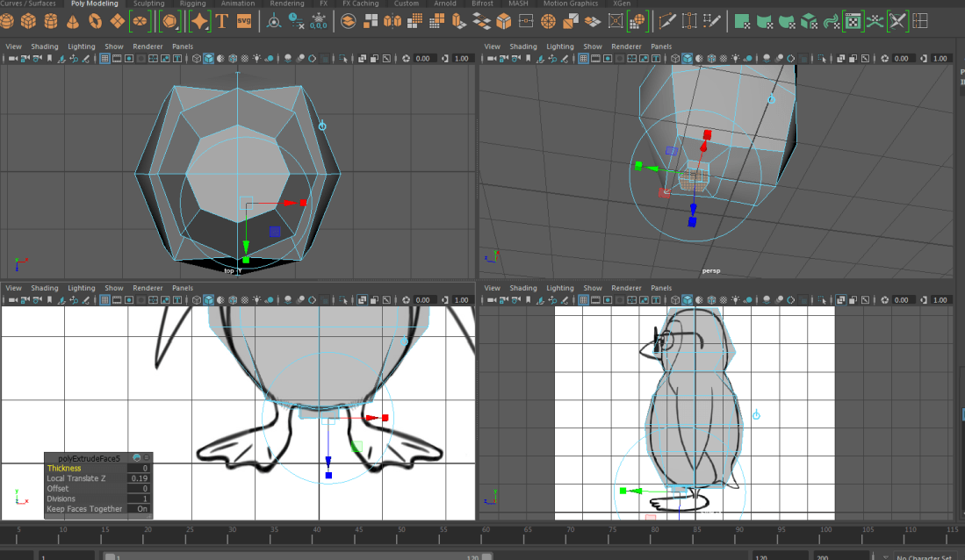Open the polyExtrudeFace5 editor options menu
965x560 pixels.
(x=146, y=457)
